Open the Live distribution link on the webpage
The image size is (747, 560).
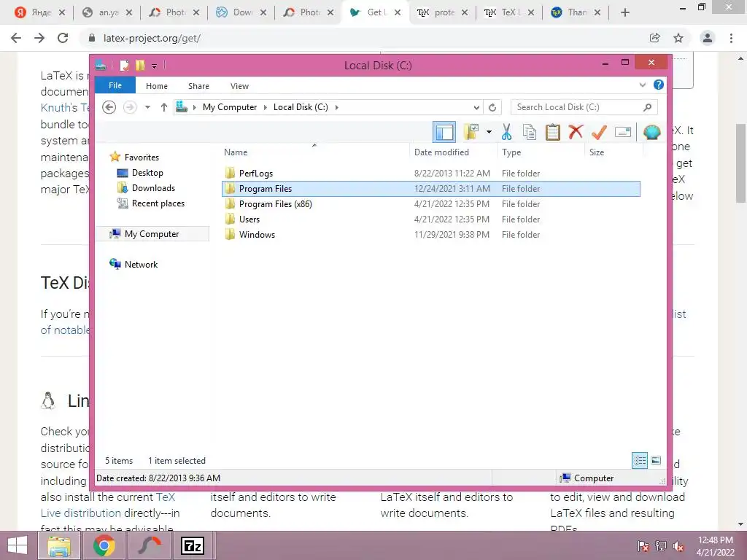[x=80, y=513]
